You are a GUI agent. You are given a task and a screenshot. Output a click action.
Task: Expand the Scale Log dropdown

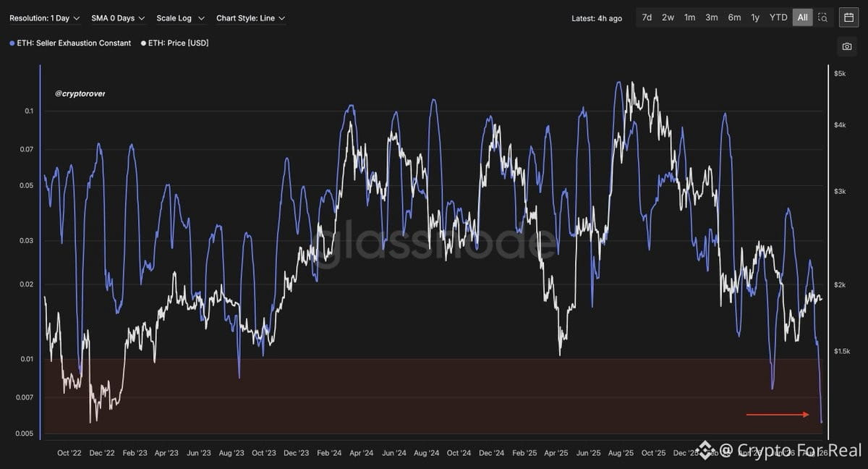click(181, 18)
